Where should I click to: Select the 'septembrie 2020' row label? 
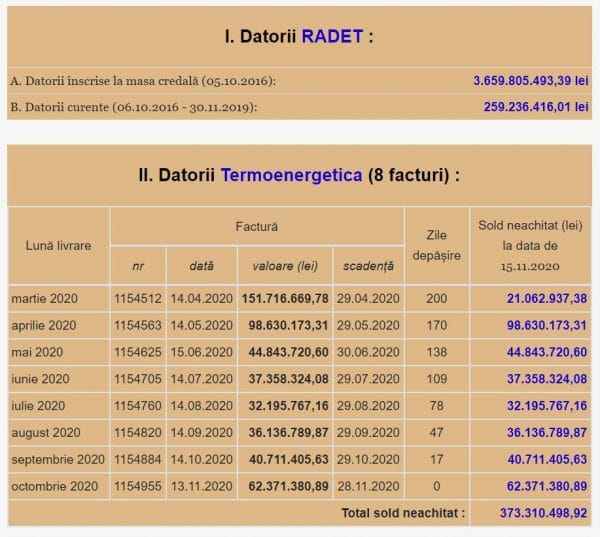click(x=58, y=459)
